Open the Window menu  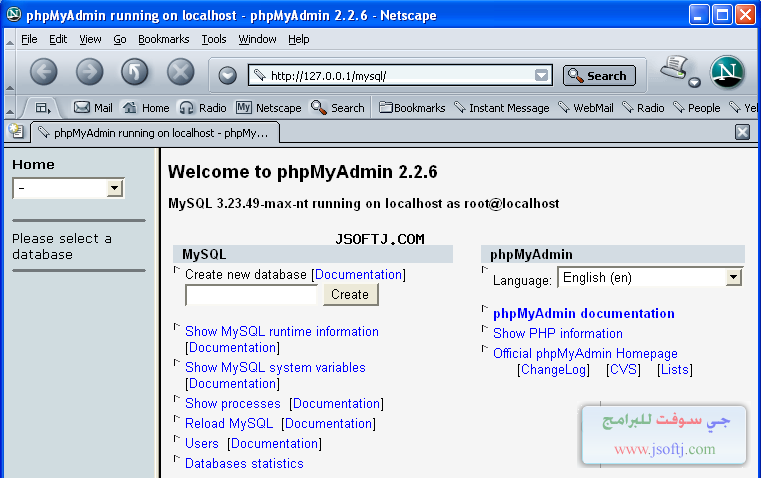[x=257, y=39]
